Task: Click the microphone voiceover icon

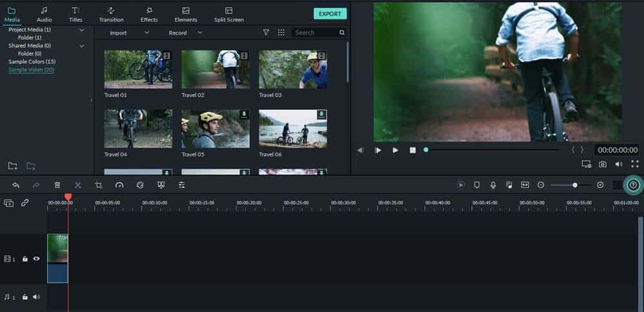Action: [493, 185]
